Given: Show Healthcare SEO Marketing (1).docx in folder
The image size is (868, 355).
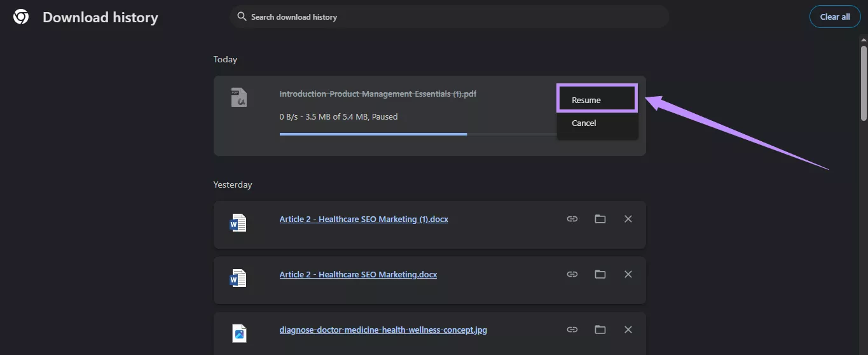Looking at the screenshot, I should pyautogui.click(x=600, y=219).
